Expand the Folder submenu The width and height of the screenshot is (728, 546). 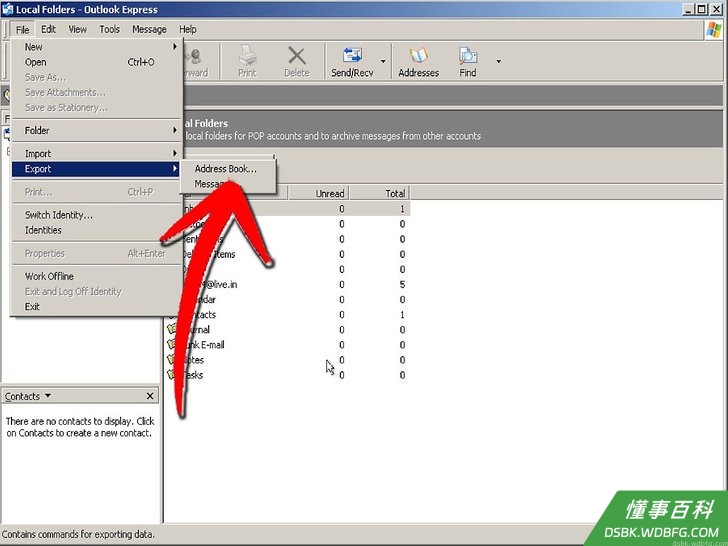96,130
